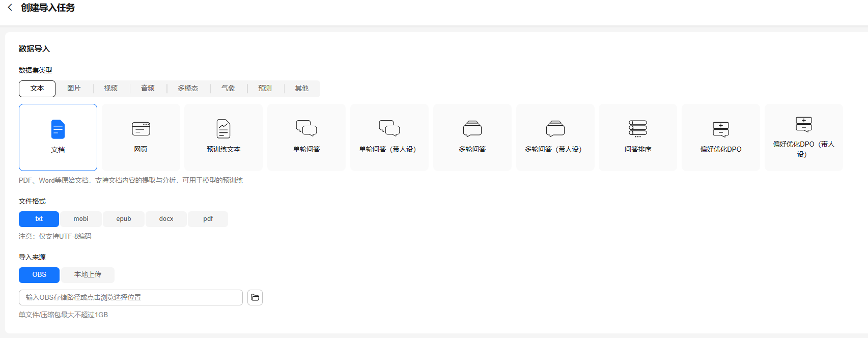Select mobi file format
Screen dimensions: 868x338
tap(81, 219)
